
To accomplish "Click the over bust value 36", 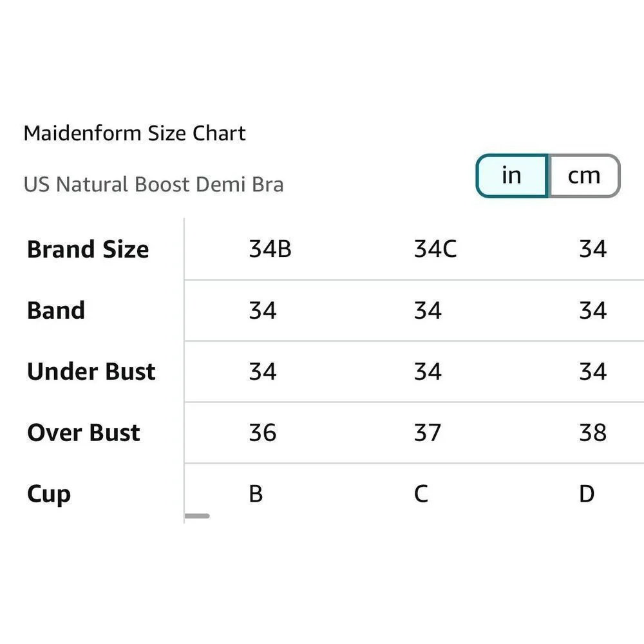I will pos(263,433).
